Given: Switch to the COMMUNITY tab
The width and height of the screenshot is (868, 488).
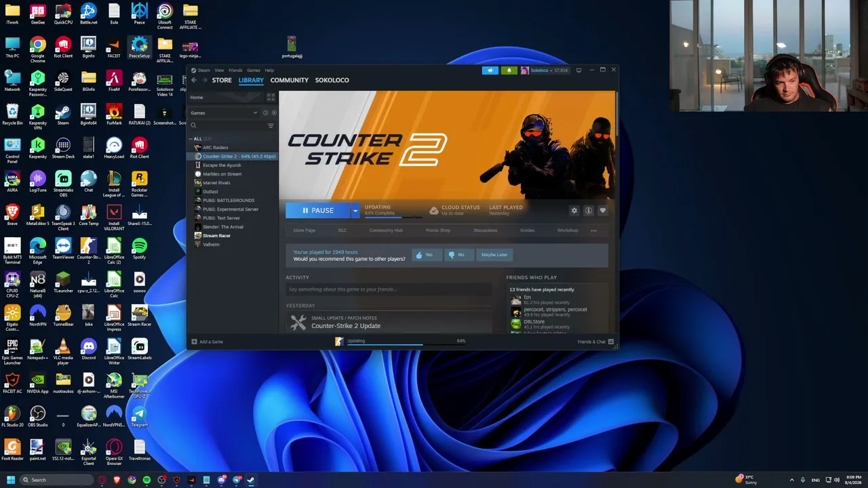Looking at the screenshot, I should (x=290, y=80).
